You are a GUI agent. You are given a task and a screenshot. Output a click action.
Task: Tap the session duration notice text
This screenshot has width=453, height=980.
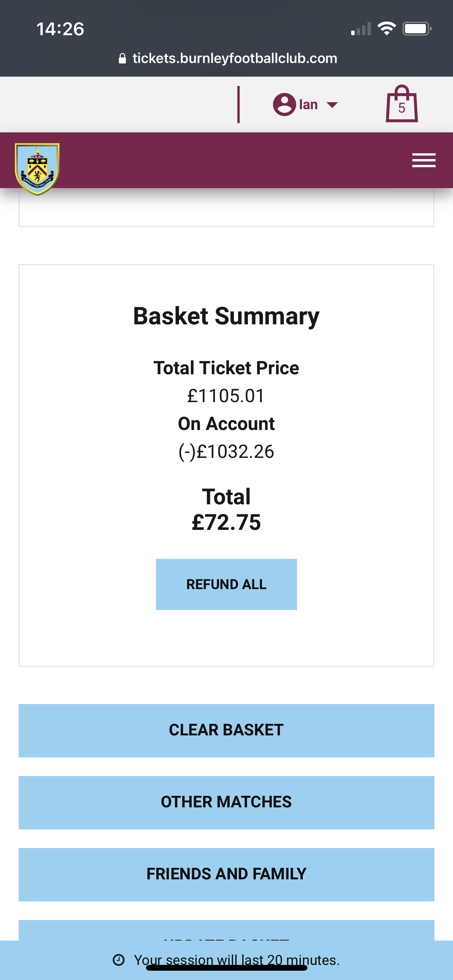point(237,960)
